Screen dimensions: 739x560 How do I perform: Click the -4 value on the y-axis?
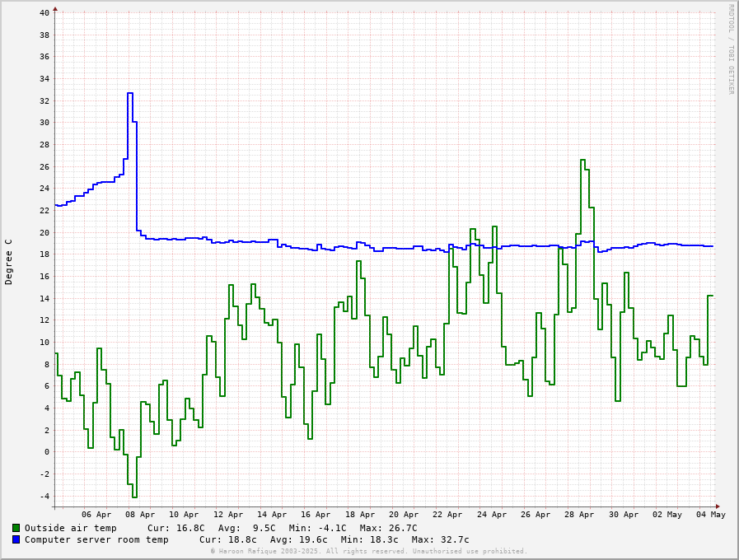44,496
